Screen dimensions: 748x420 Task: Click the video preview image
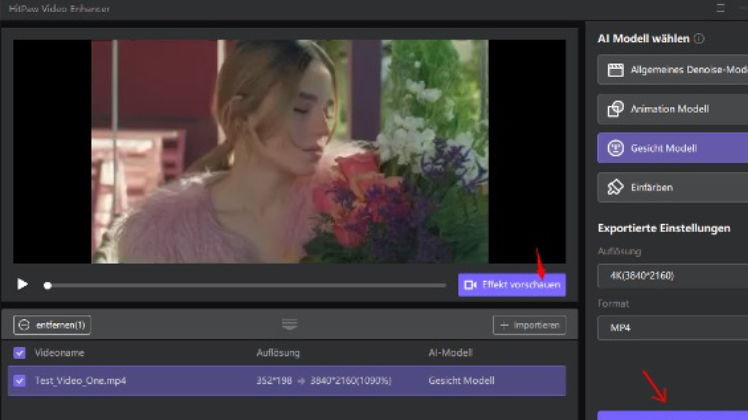(289, 150)
